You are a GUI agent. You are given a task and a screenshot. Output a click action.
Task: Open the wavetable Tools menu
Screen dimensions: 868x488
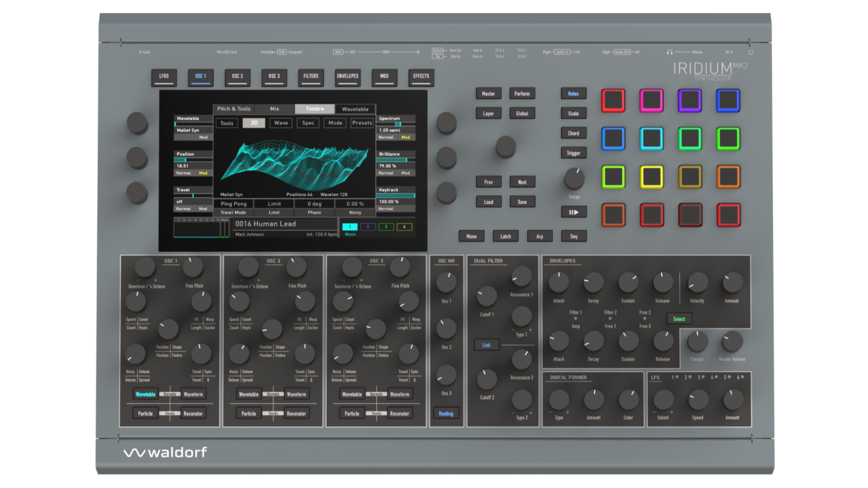[226, 123]
